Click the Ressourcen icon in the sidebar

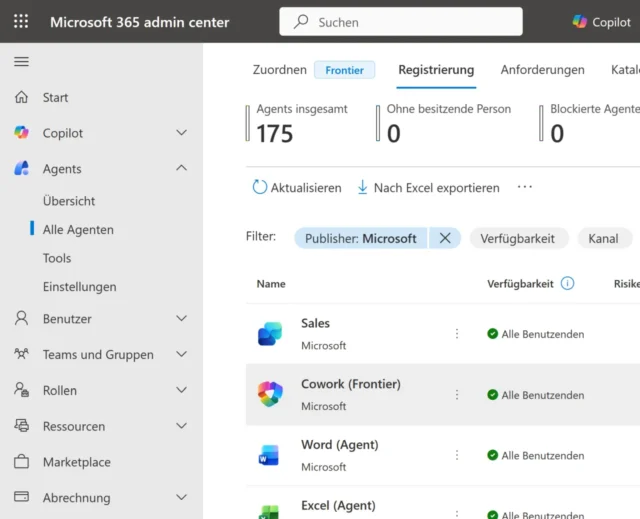[21, 426]
